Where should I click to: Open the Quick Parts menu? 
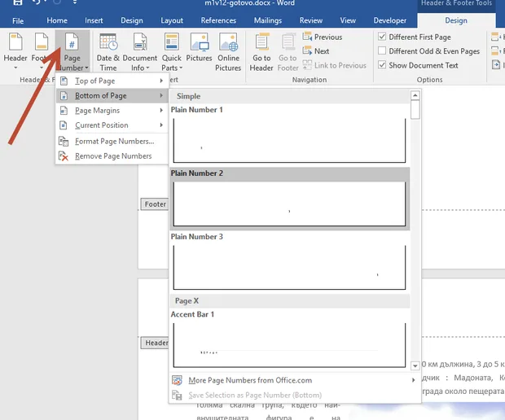171,51
